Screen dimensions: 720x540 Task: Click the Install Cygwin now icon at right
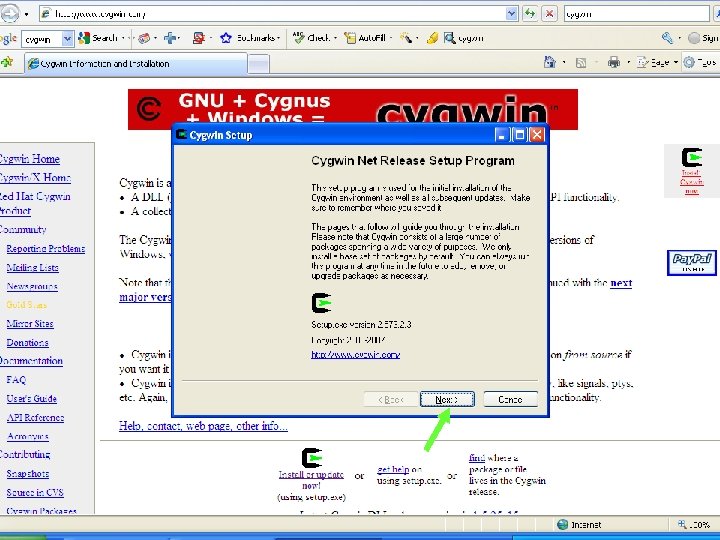pyautogui.click(x=692, y=158)
